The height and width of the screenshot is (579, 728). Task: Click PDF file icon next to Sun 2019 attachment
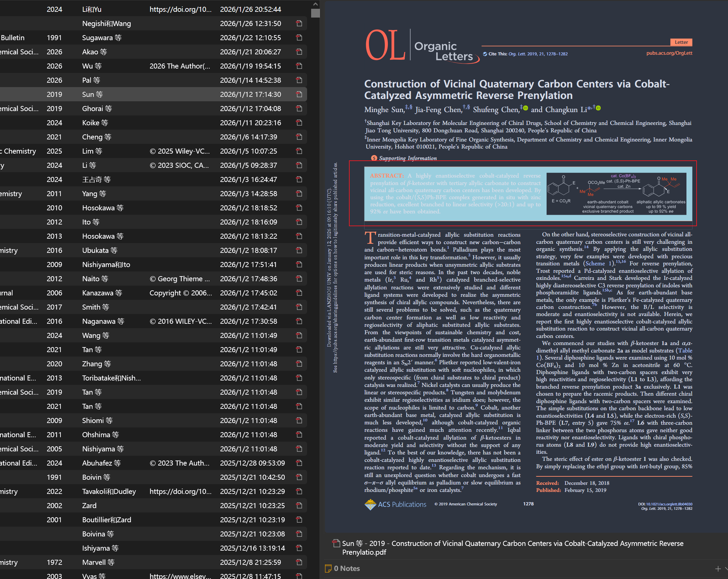(336, 543)
